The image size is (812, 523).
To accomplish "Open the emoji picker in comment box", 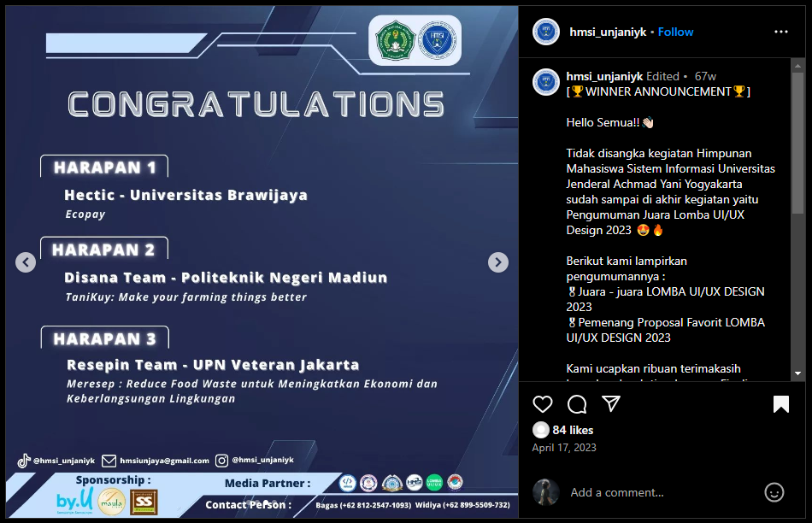I will pos(774,492).
